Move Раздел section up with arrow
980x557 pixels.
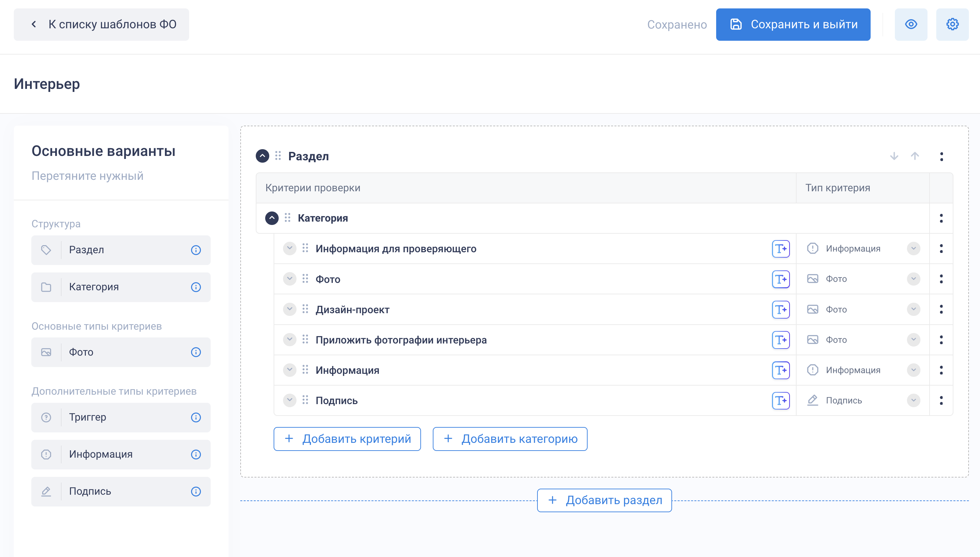[x=915, y=156]
